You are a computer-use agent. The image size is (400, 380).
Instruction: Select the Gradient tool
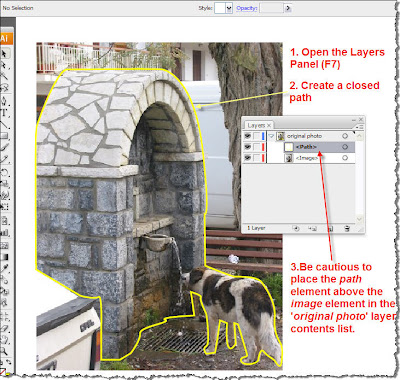click(4, 257)
